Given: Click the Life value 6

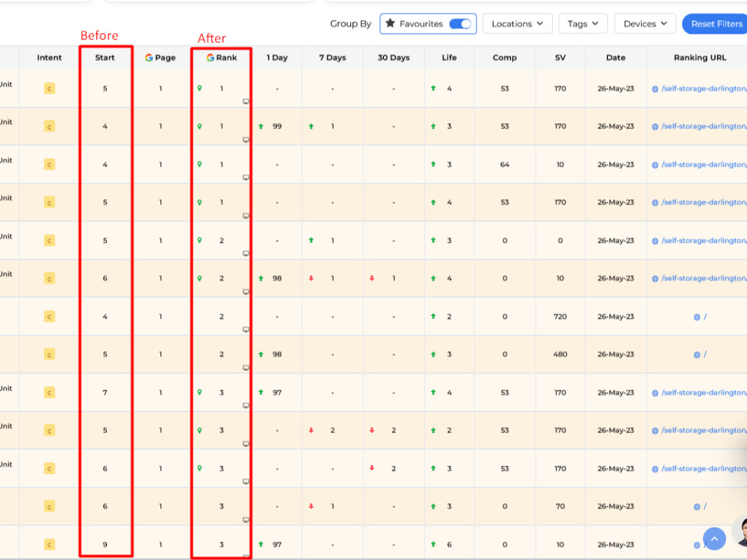Looking at the screenshot, I should [x=449, y=544].
